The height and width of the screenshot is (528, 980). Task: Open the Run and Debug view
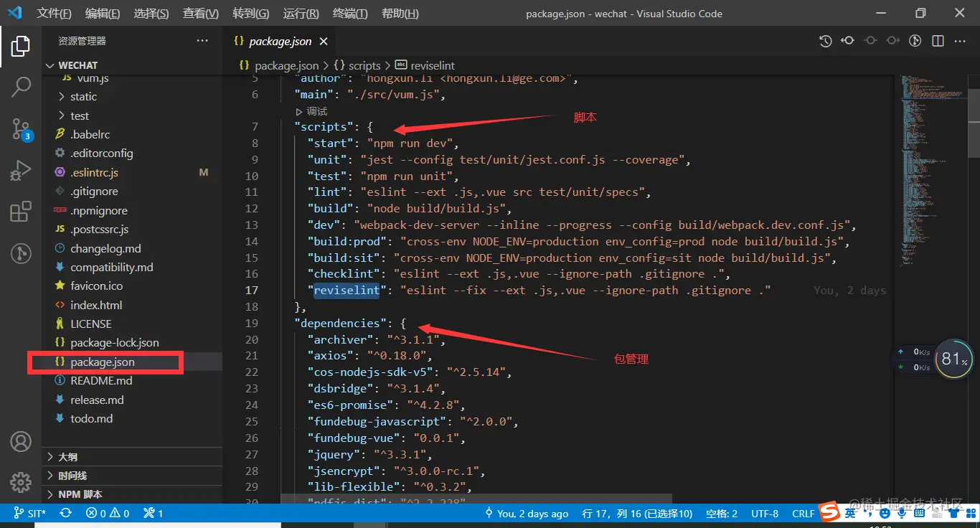tap(21, 170)
